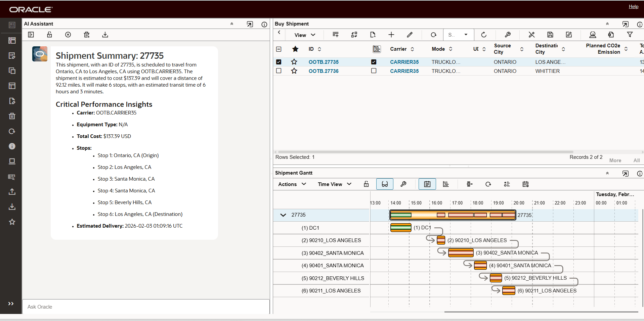
Task: Refresh the Buy Shipment table
Action: [484, 35]
